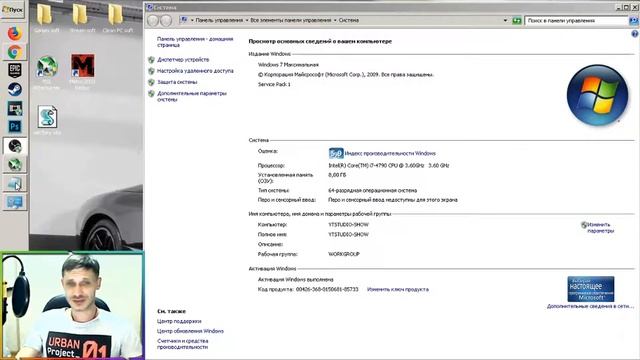Expand arrow before Панель управления breadcrumb
640x360 pixels.
click(192, 20)
